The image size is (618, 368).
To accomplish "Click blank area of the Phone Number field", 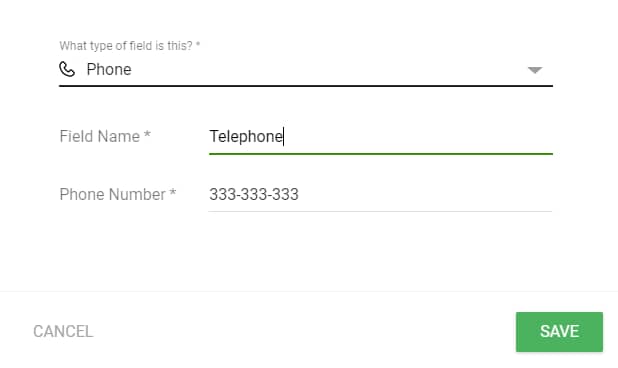I will pyautogui.click(x=426, y=195).
